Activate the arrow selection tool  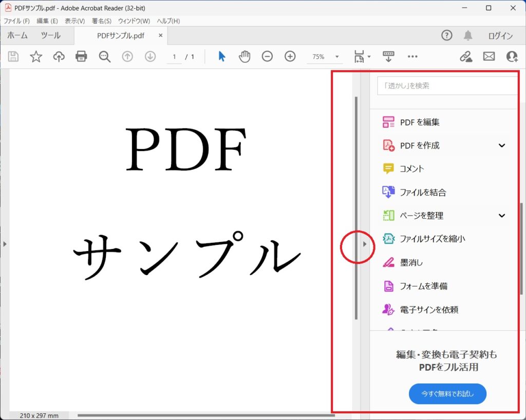pyautogui.click(x=222, y=56)
